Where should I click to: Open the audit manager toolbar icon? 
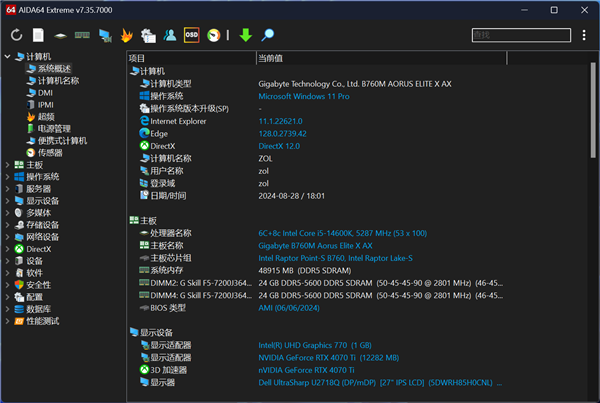tap(148, 36)
